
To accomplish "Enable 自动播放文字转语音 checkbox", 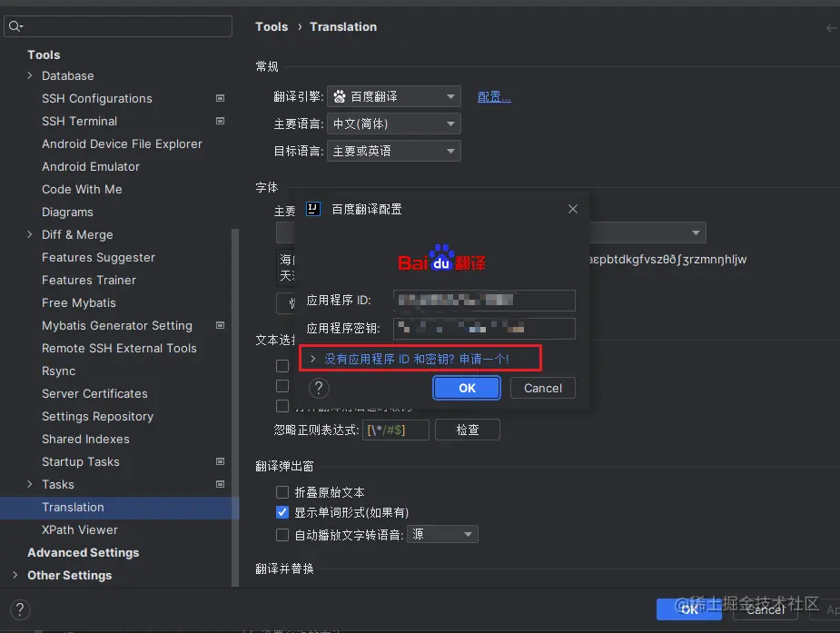I will click(282, 534).
